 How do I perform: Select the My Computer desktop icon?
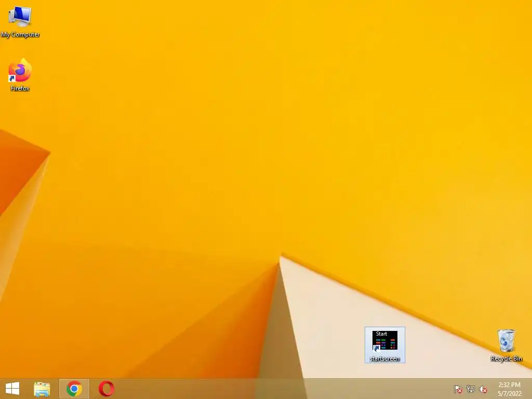[x=20, y=21]
